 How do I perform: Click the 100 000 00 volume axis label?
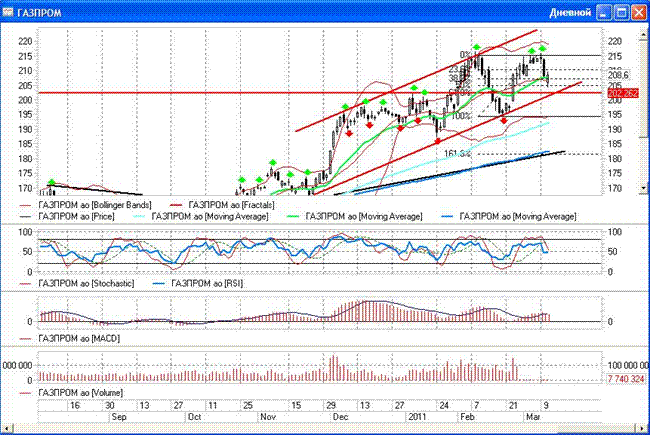(x=628, y=365)
